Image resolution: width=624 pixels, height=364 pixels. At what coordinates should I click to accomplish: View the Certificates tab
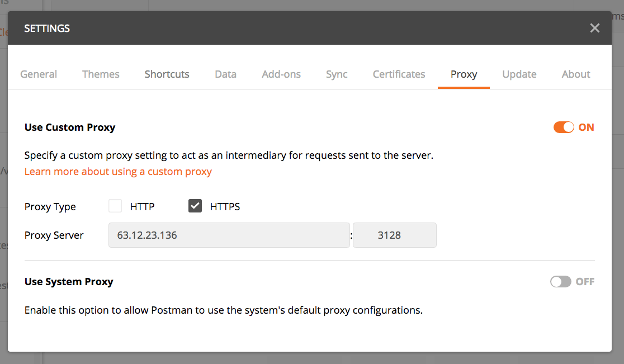399,74
